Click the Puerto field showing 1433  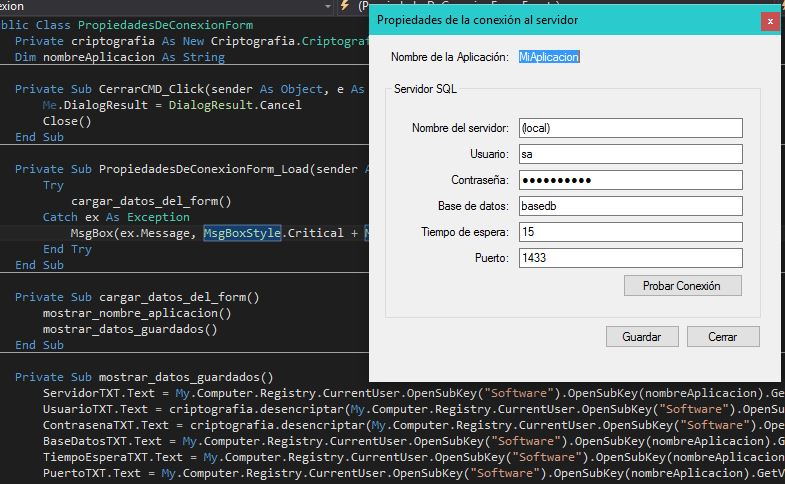tap(630, 258)
